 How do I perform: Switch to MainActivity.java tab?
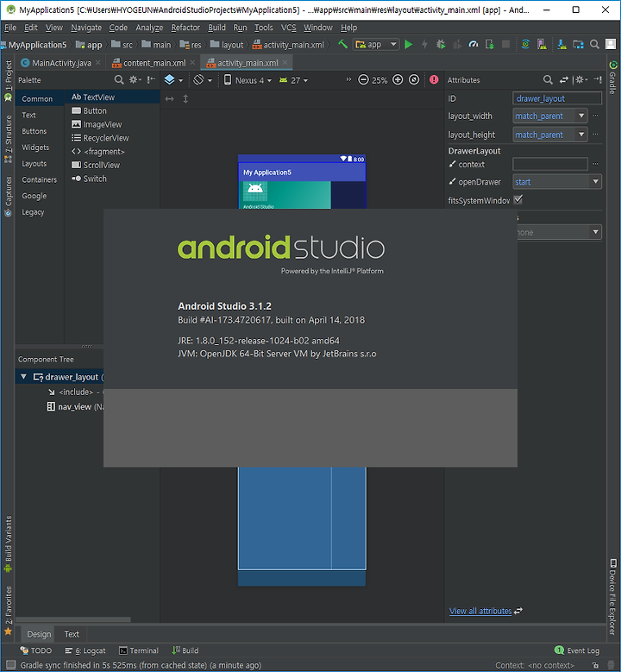point(61,63)
